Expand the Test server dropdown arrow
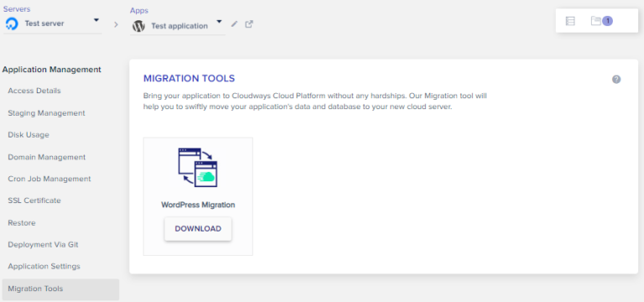 pyautogui.click(x=96, y=20)
